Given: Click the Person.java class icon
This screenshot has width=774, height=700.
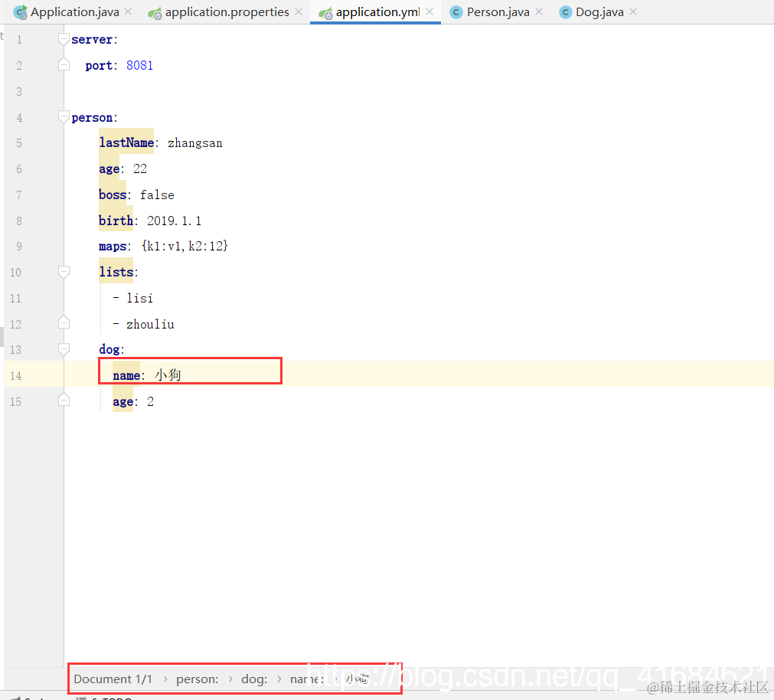Looking at the screenshot, I should click(x=456, y=12).
